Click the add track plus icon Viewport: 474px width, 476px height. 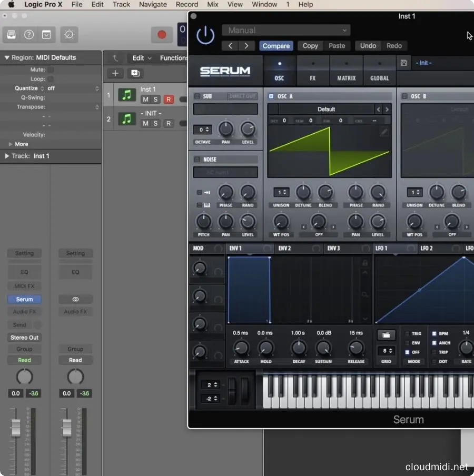(115, 73)
